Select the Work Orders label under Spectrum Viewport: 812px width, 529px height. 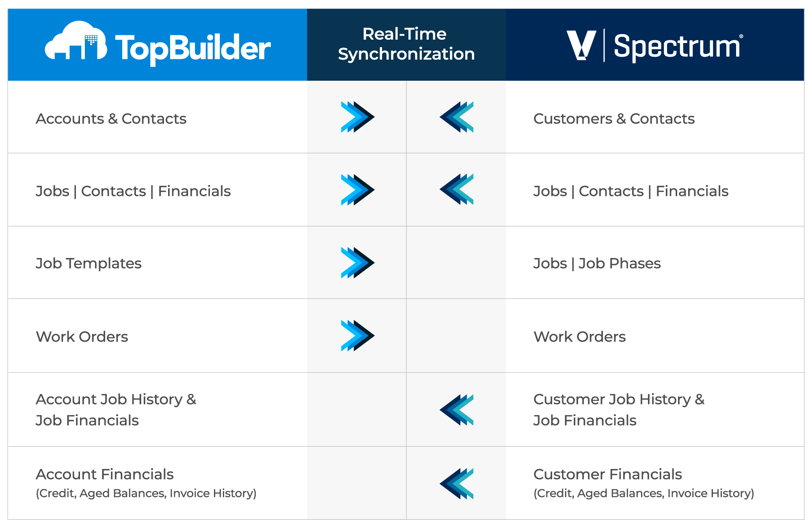579,337
